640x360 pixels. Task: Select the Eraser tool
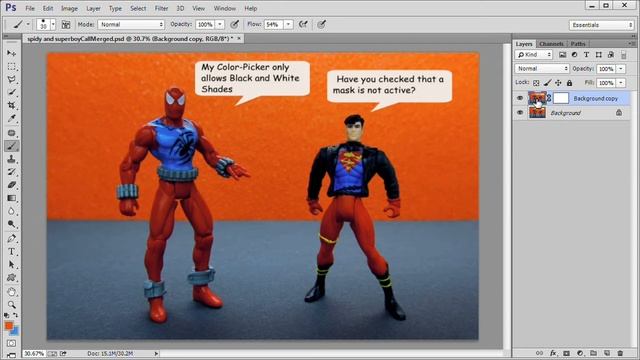pyautogui.click(x=11, y=185)
